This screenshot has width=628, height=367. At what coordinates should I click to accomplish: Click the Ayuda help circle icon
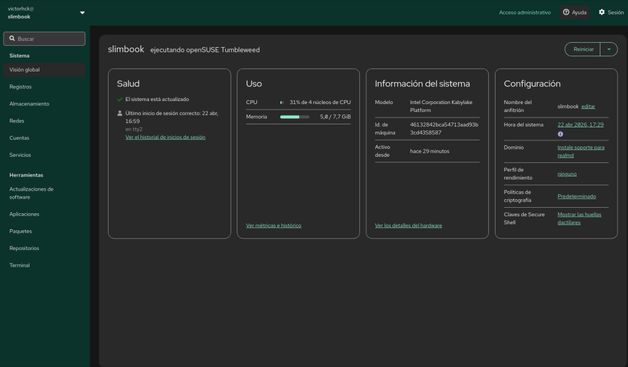click(566, 12)
